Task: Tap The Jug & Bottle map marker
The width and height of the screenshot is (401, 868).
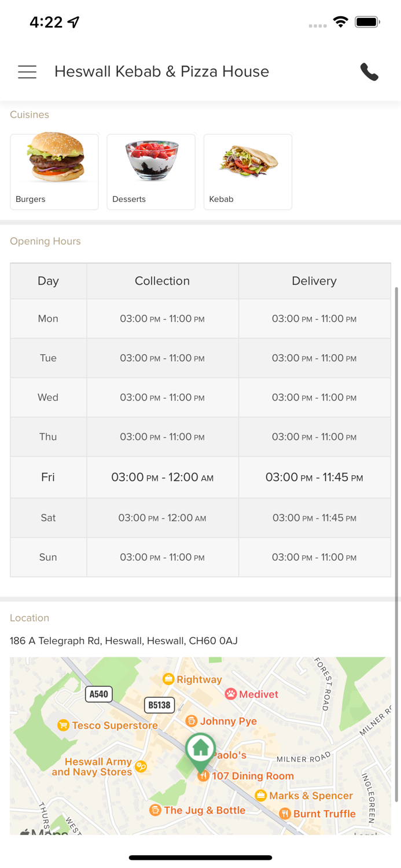Action: click(155, 810)
